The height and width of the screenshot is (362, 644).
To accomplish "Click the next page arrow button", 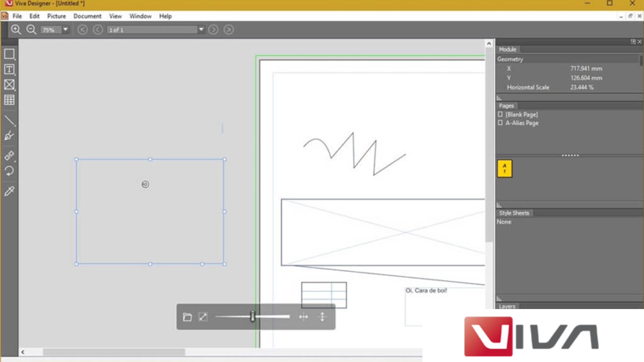I will tap(213, 29).
